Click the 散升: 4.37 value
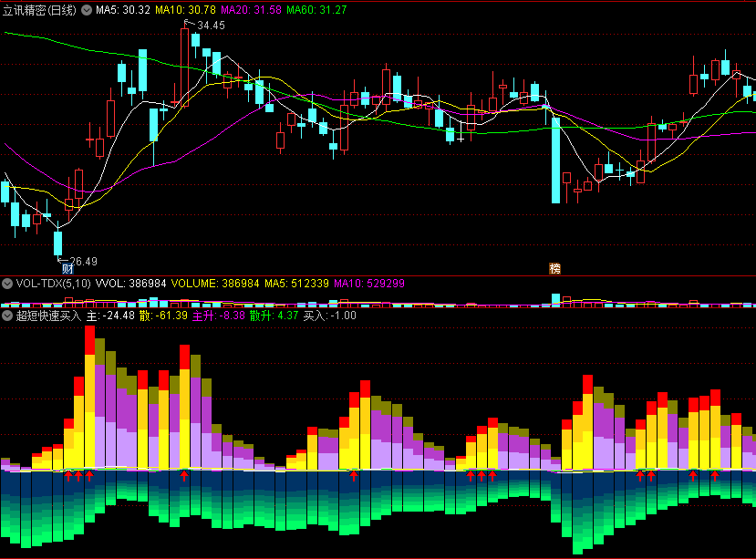Image resolution: width=756 pixels, height=559 pixels. 274,316
